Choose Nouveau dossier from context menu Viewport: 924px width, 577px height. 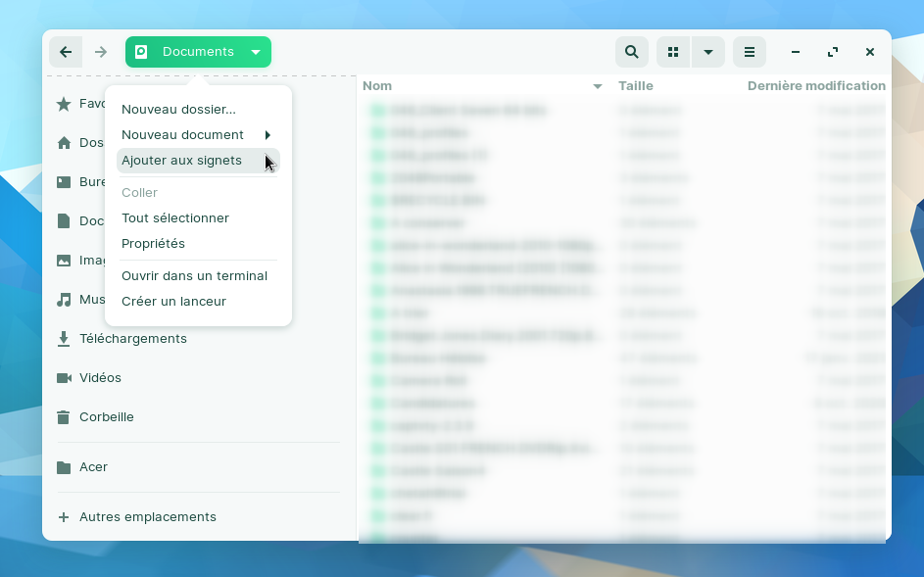point(178,110)
